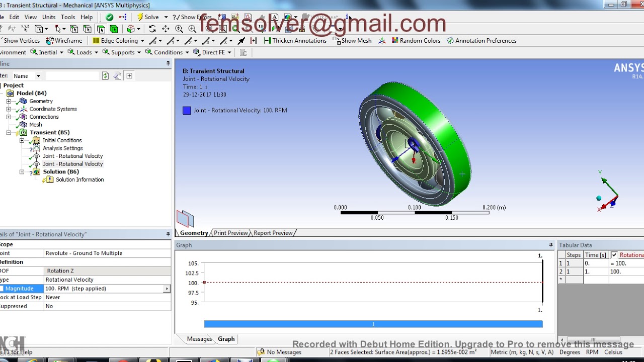This screenshot has height=362, width=644.
Task: Activate the Rotate view tool
Action: (x=152, y=29)
